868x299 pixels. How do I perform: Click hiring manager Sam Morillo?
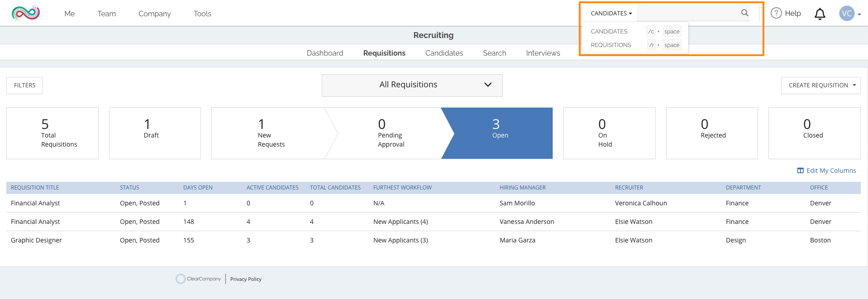pyautogui.click(x=517, y=203)
